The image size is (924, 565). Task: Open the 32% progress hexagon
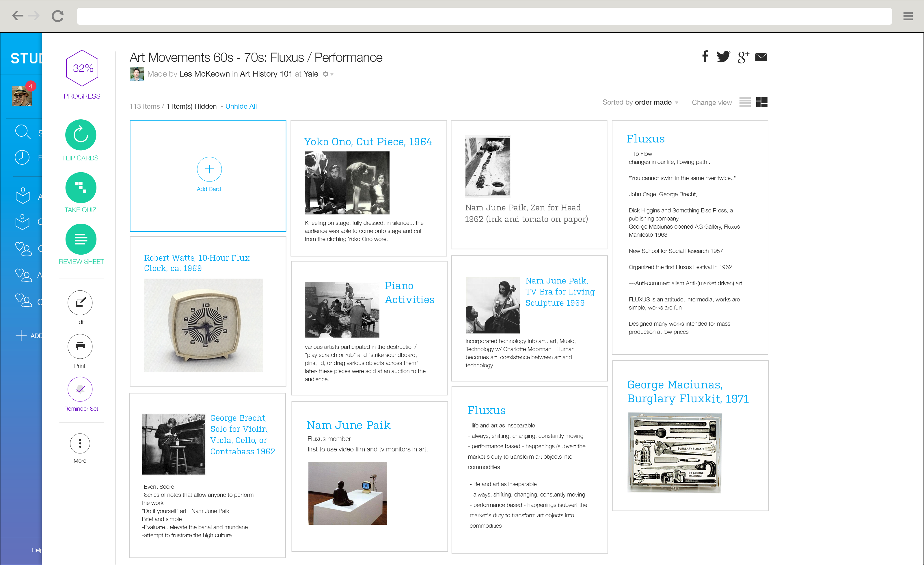pos(82,68)
